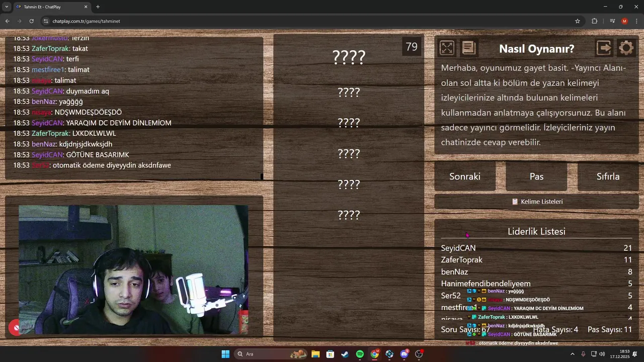Viewport: 644px width, 362px height.
Task: Click the Sonraki button
Action: pyautogui.click(x=465, y=176)
